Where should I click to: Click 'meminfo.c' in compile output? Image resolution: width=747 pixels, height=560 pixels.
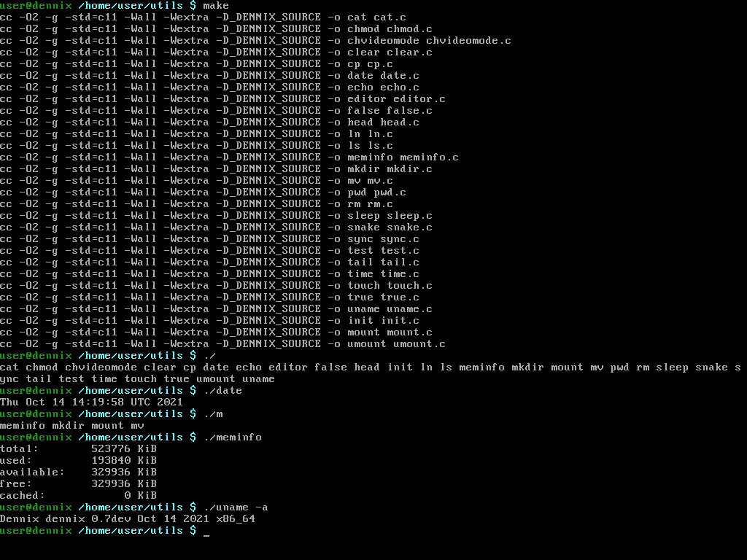pyautogui.click(x=429, y=157)
